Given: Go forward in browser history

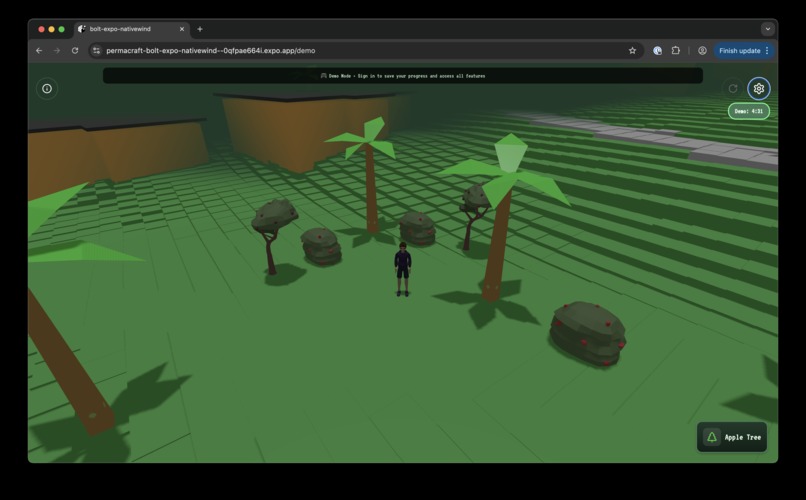Looking at the screenshot, I should (57, 51).
